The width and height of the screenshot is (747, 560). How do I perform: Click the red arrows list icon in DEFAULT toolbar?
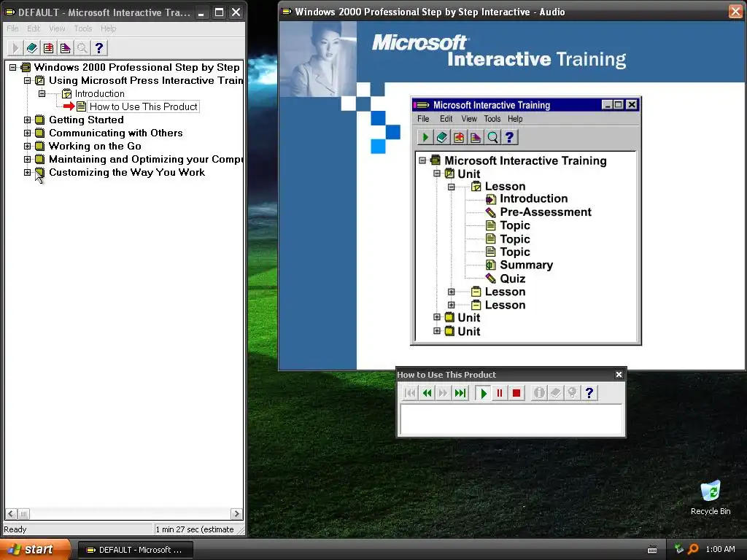pyautogui.click(x=49, y=47)
